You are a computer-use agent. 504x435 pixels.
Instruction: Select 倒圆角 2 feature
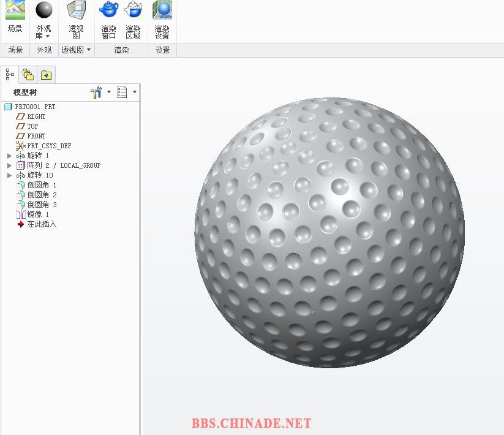pyautogui.click(x=42, y=195)
